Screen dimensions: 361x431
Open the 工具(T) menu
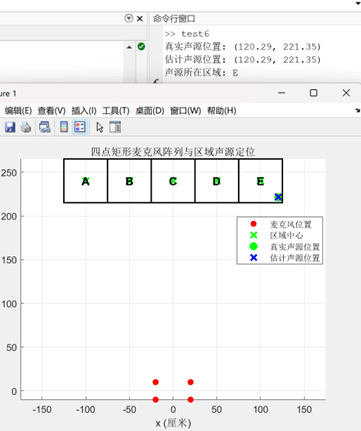click(x=116, y=111)
